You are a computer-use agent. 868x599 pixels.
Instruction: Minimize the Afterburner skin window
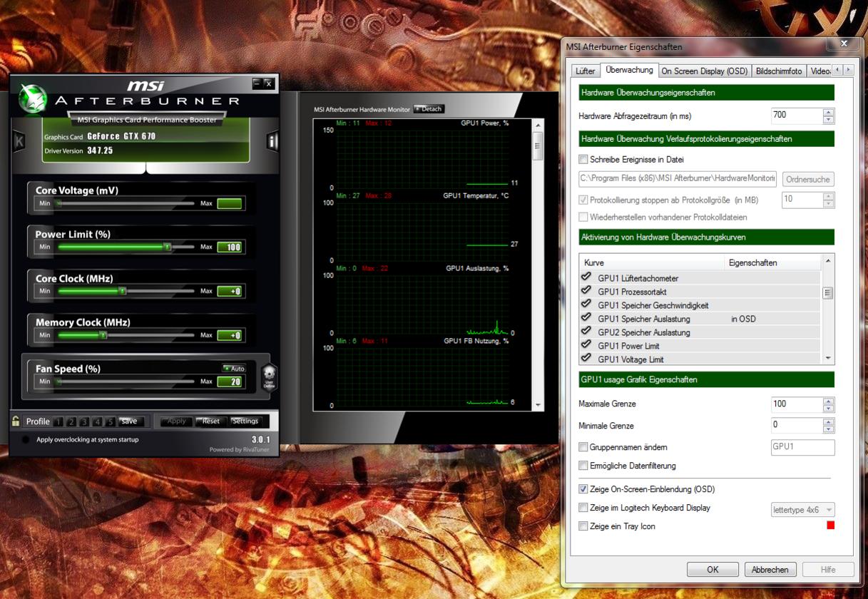(x=257, y=83)
